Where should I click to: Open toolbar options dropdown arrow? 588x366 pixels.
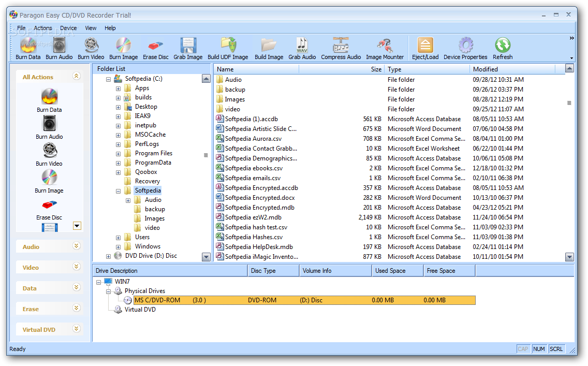click(571, 58)
